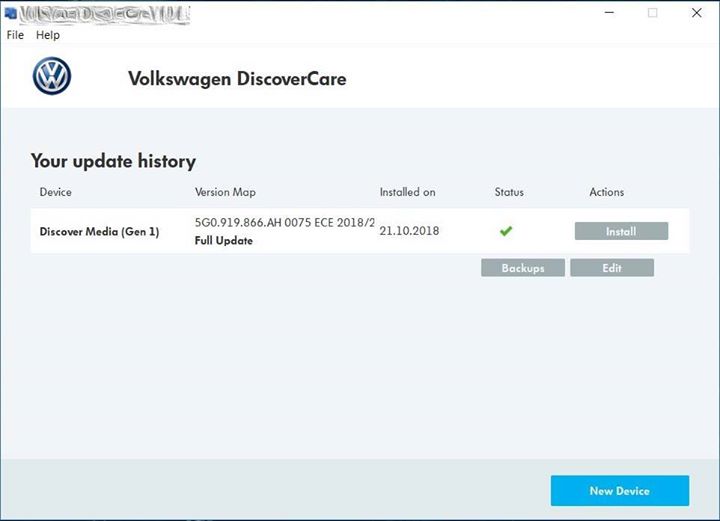This screenshot has width=720, height=521.
Task: Click version 5G0.919.866.AH 0075 ECE text
Action: coord(285,223)
